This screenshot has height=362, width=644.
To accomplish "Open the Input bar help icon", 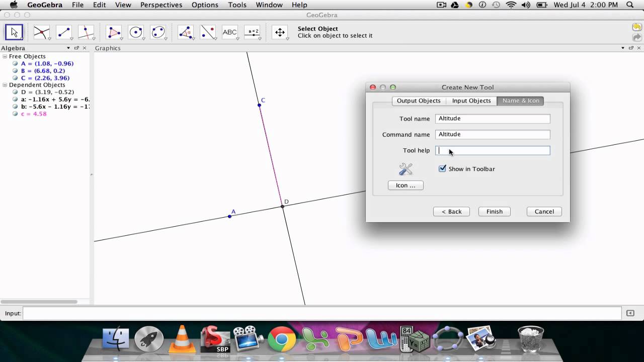I will (630, 313).
